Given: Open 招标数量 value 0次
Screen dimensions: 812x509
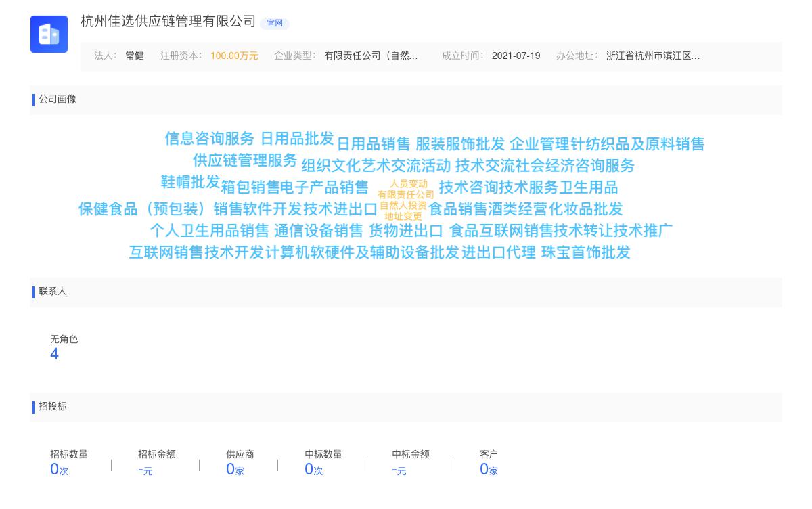Looking at the screenshot, I should [59, 470].
